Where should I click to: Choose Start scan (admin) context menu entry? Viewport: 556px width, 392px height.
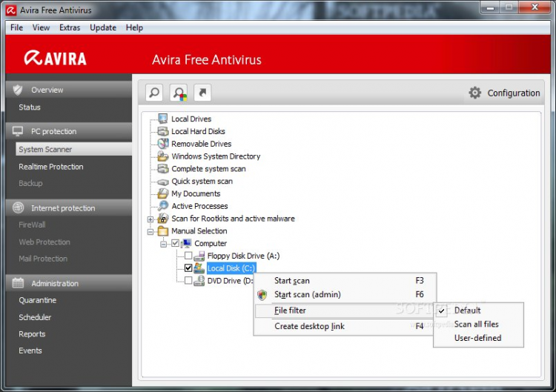tap(344, 294)
